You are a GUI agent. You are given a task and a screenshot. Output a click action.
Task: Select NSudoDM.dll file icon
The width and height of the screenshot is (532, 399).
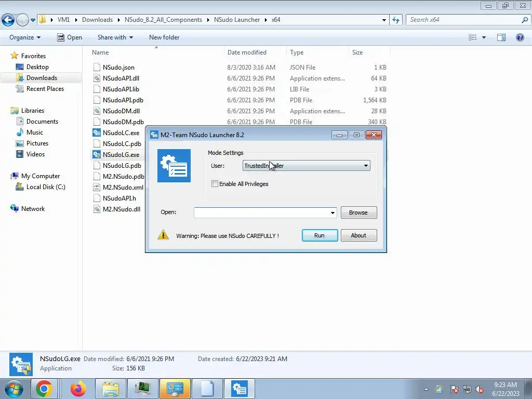tap(97, 111)
